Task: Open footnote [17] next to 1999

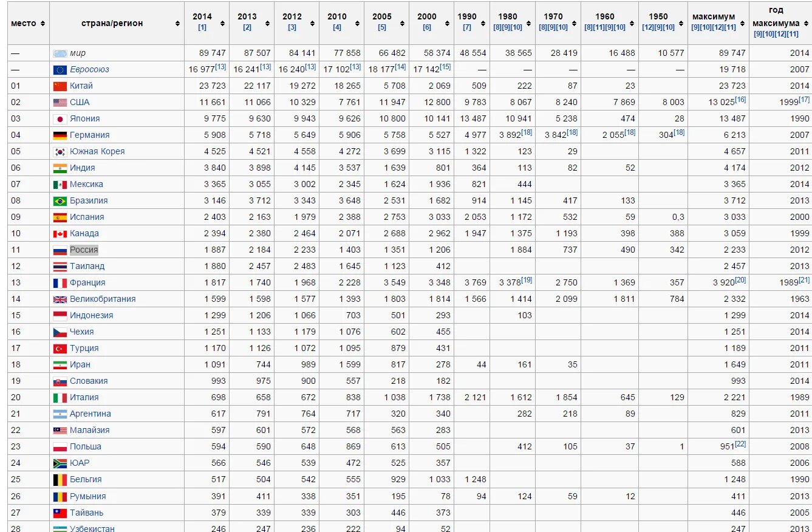Action: (x=804, y=100)
